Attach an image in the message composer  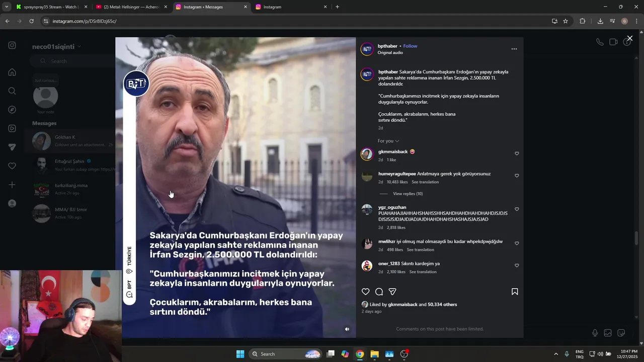(608, 333)
